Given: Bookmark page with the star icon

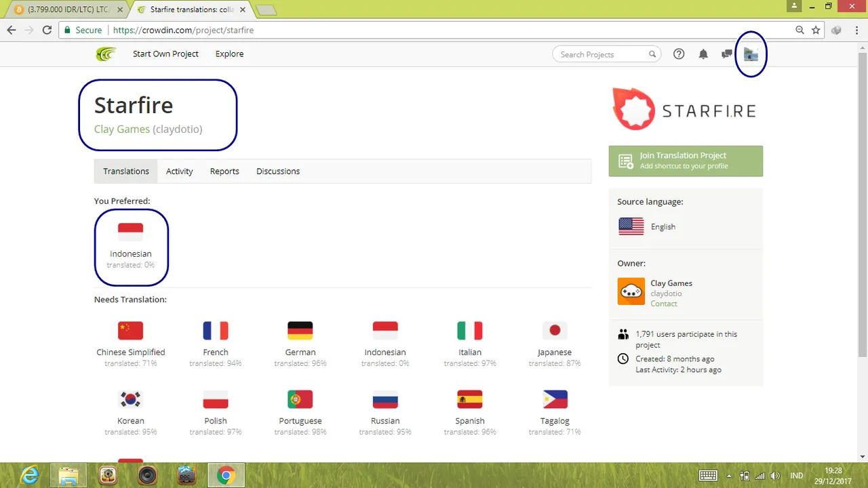Looking at the screenshot, I should pyautogui.click(x=816, y=30).
